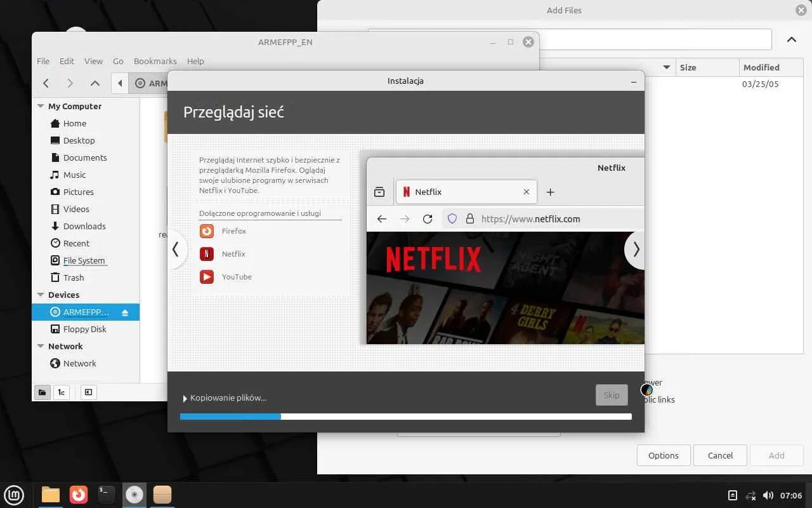
Task: Click the sort arrow beside Size column
Action: click(x=666, y=67)
